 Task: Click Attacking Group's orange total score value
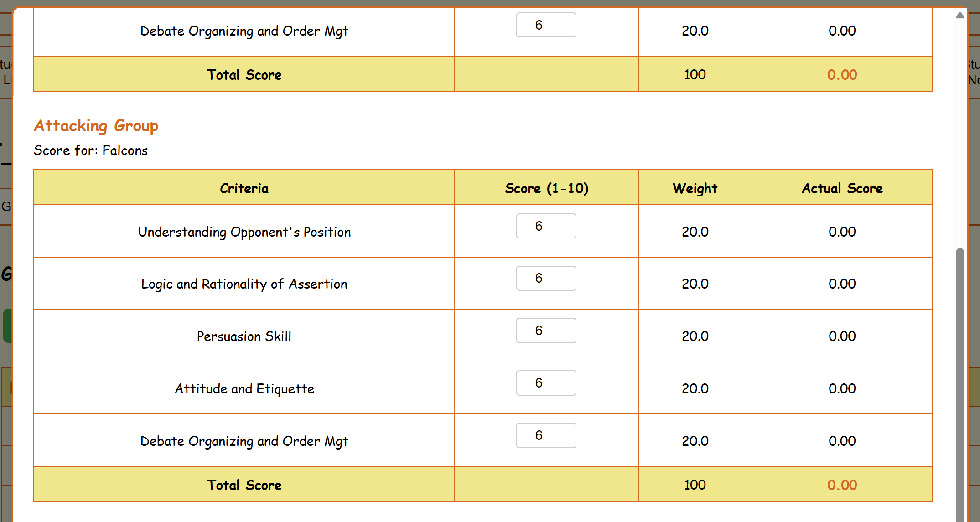coord(842,485)
